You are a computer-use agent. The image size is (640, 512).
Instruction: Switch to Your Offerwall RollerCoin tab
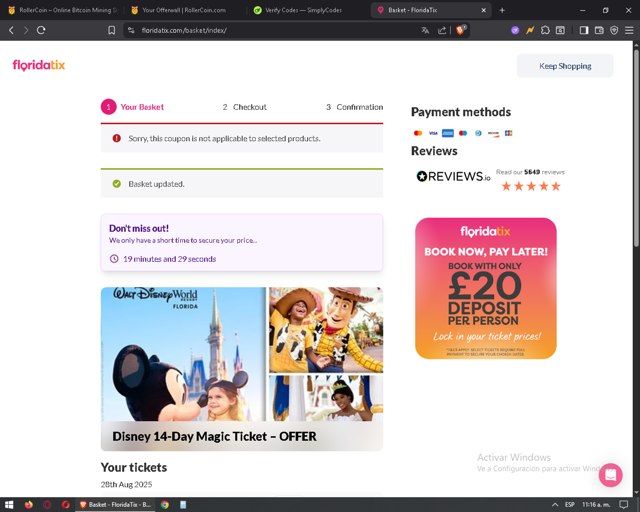184,10
